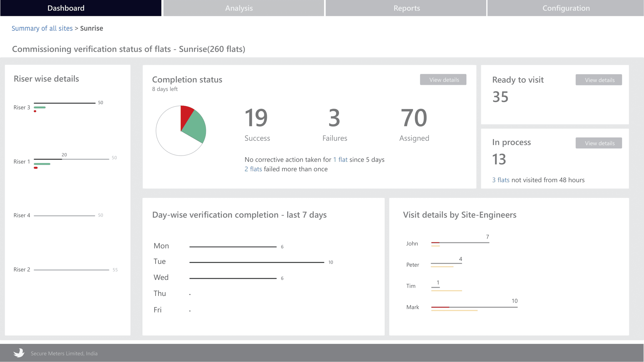Image resolution: width=644 pixels, height=362 pixels.
Task: Click the completion status pie chart
Action: (x=181, y=130)
